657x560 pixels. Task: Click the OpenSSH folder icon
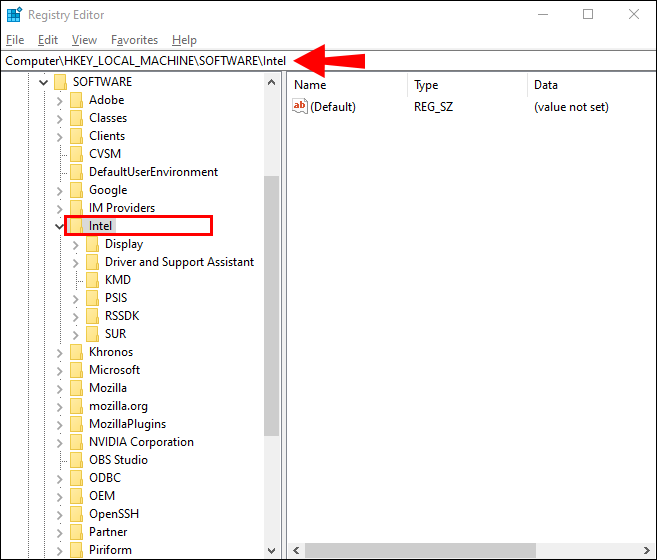76,514
